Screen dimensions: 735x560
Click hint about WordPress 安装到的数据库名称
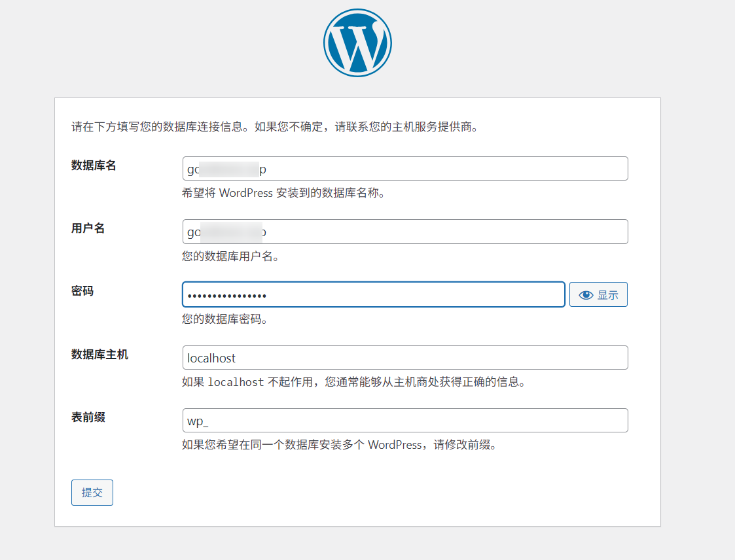tap(283, 193)
